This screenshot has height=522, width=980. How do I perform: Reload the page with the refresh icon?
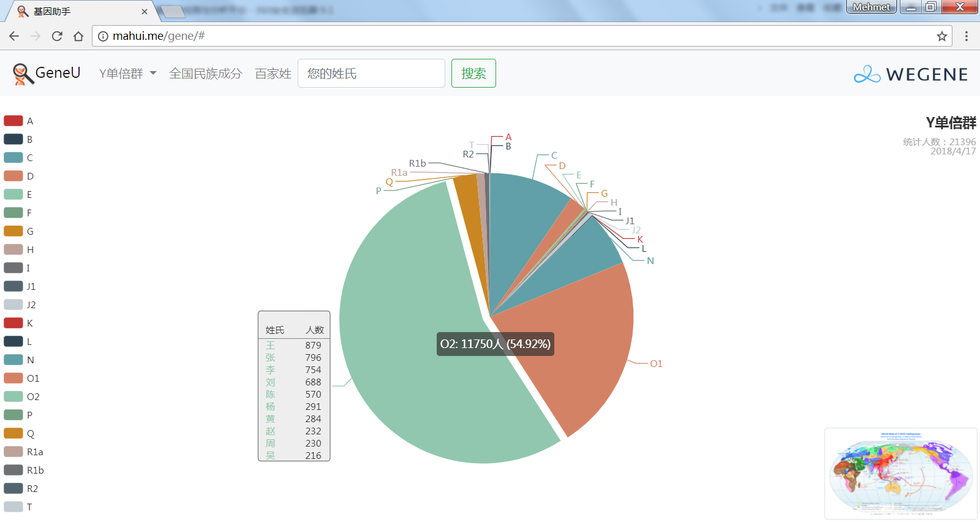tap(57, 36)
